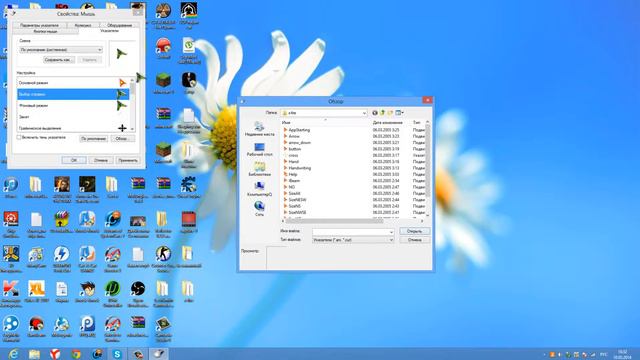Viewport: 640px width, 360px height.
Task: Click Применить in Mouse Properties
Action: tap(128, 160)
